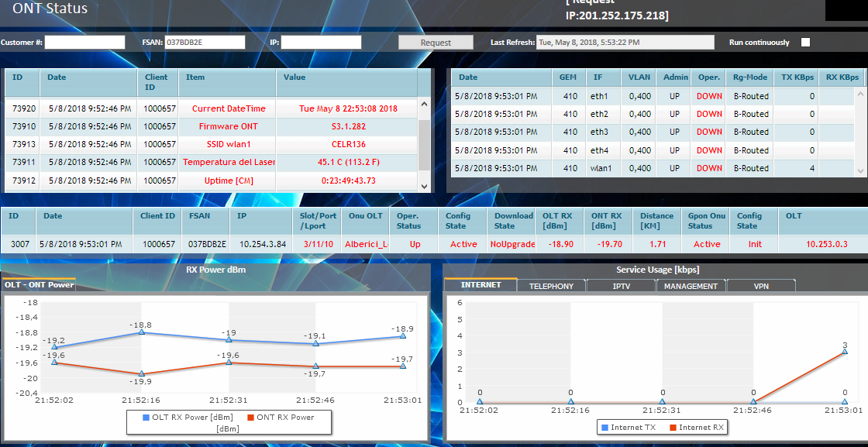
Task: Click the OLT RX marker labeled -18,8
Action: (x=142, y=332)
